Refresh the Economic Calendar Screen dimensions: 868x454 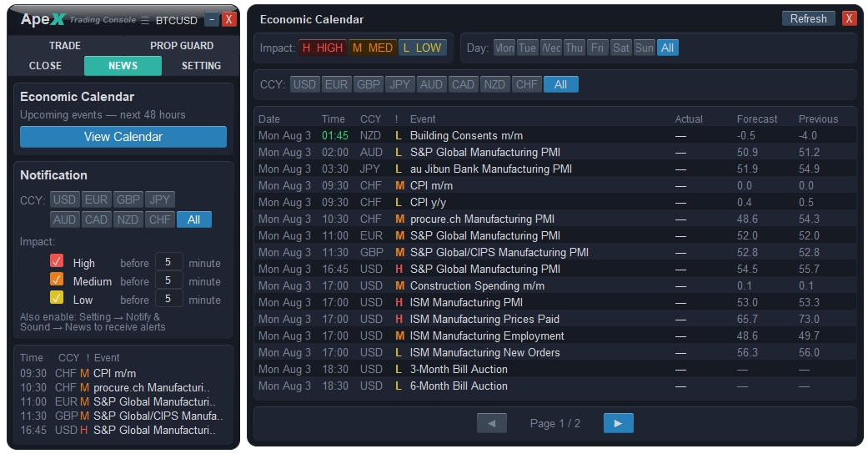[808, 19]
